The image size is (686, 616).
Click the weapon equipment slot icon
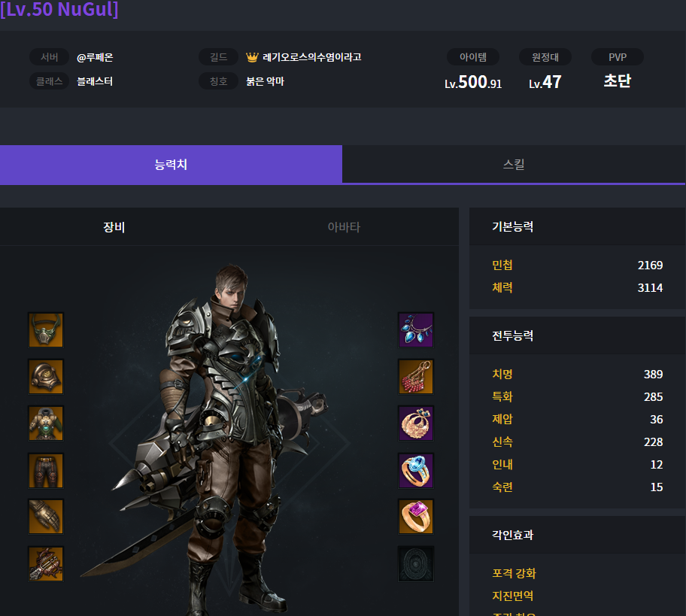coord(46,564)
